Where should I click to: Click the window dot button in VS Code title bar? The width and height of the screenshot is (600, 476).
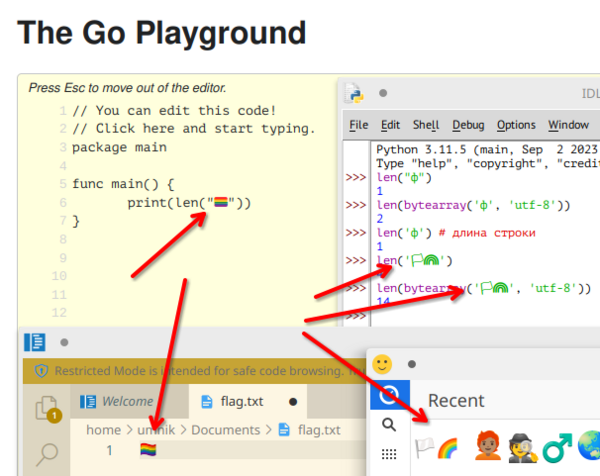point(64,342)
